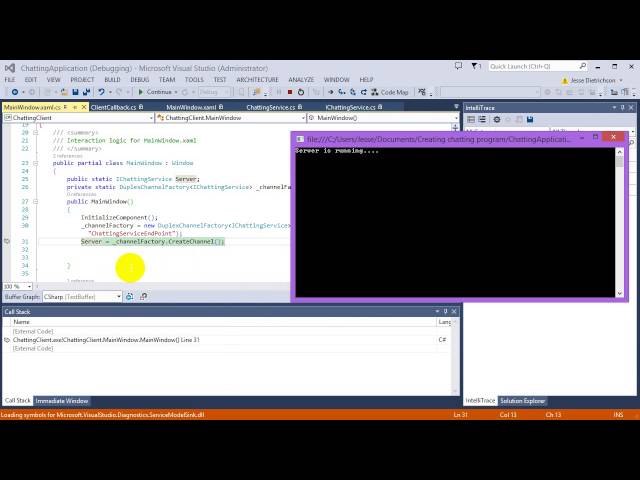Stop debugging with the red square icon
640x480 pixels.
click(x=290, y=92)
